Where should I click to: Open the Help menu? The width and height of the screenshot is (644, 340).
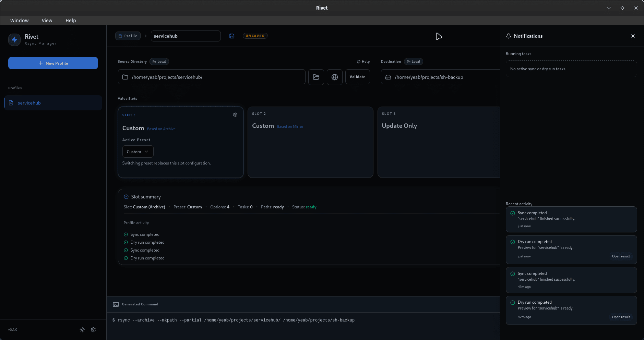point(71,21)
